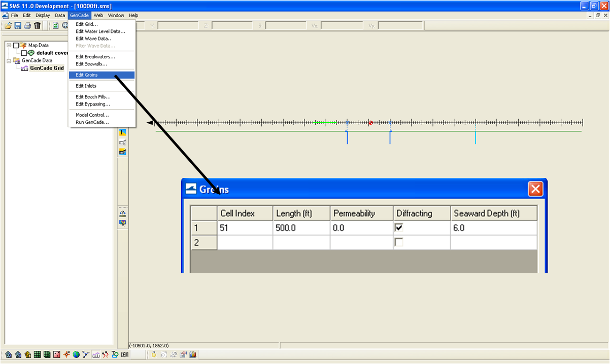Screen dimensions: 610x364
Task: Click the Seaward Depth cell showing 6.0
Action: point(494,228)
